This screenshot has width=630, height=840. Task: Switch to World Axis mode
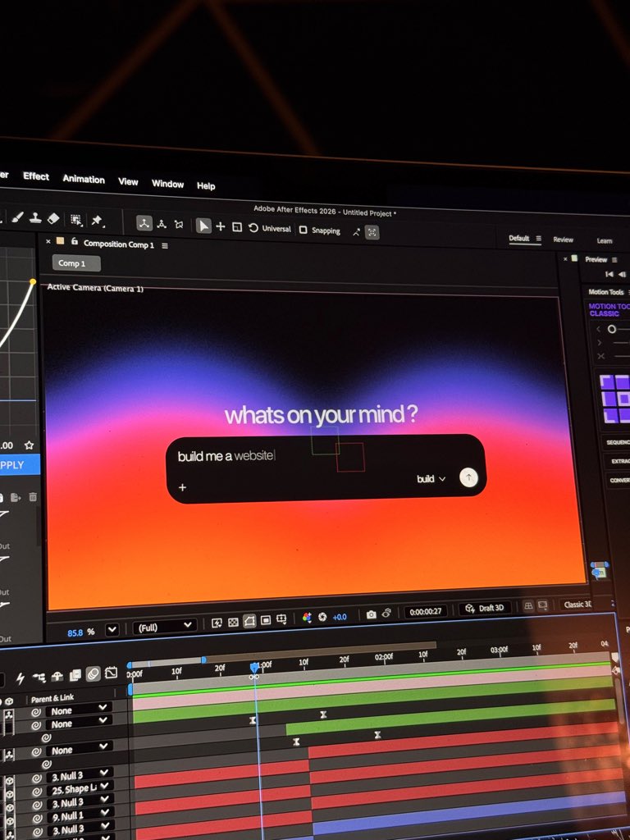click(x=162, y=224)
